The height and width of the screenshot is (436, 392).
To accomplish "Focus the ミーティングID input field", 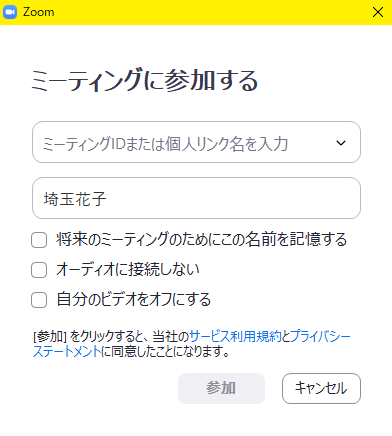I will 196,142.
